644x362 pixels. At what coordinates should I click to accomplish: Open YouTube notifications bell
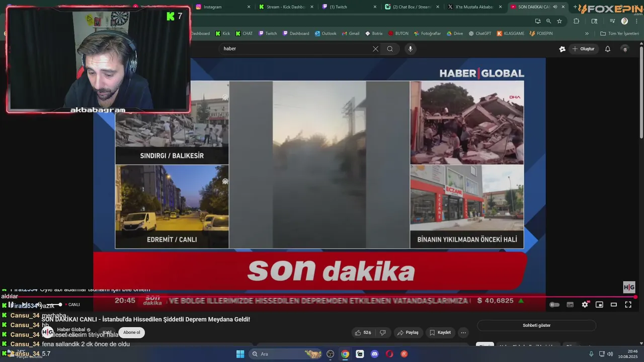[x=608, y=49]
